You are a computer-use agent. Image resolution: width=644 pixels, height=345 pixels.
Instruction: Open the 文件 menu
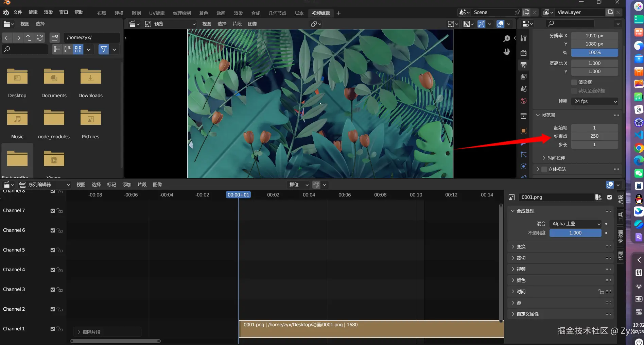click(18, 12)
